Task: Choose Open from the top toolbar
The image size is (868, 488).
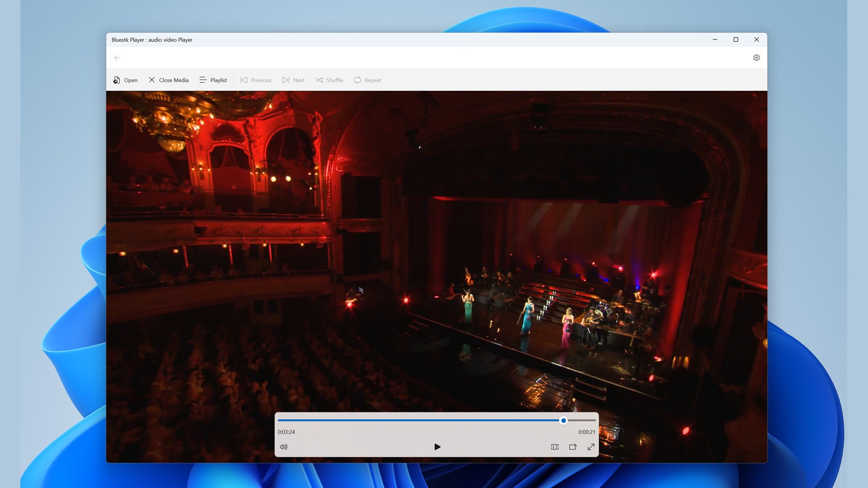Action: point(125,80)
